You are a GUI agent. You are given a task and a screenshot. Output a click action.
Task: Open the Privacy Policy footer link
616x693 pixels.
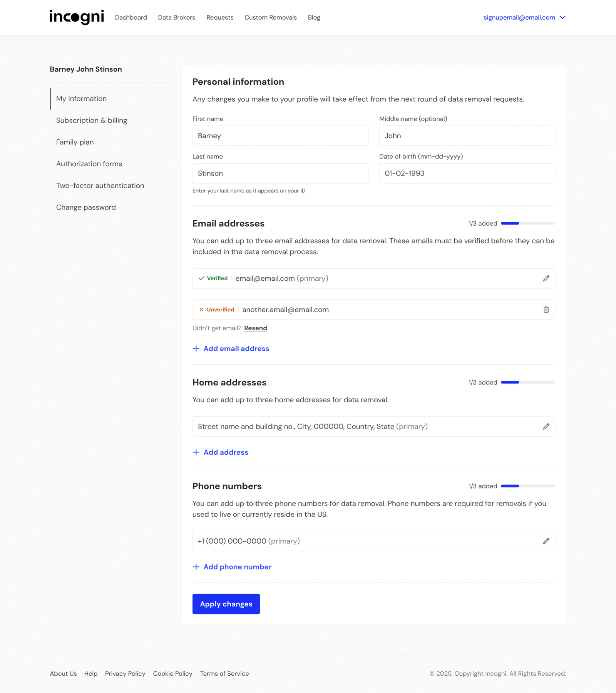point(125,673)
